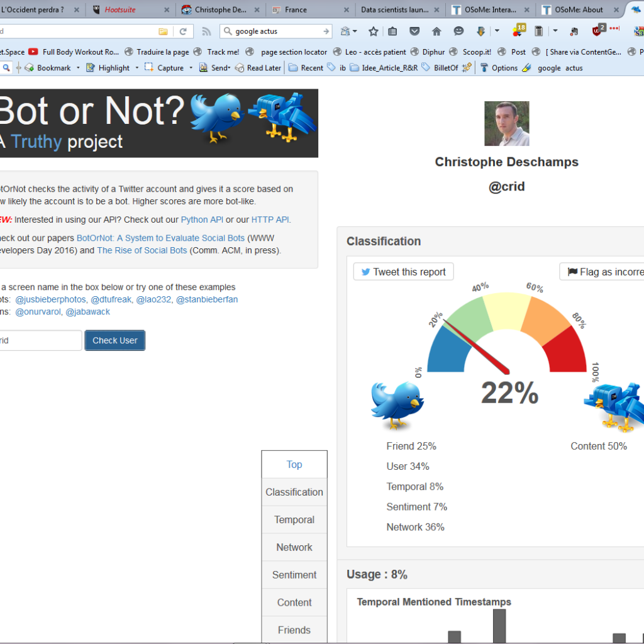Open The Rise of Social Bots link
644x644 pixels.
point(142,250)
